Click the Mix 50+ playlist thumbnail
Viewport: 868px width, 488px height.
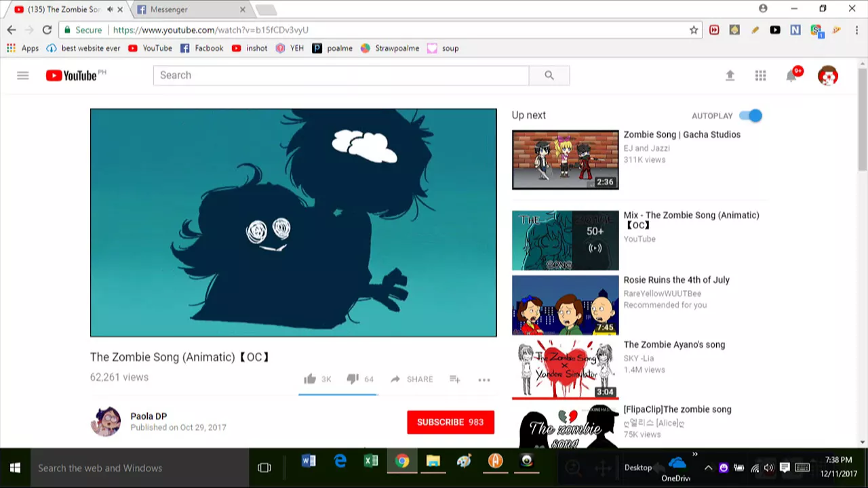pyautogui.click(x=566, y=241)
